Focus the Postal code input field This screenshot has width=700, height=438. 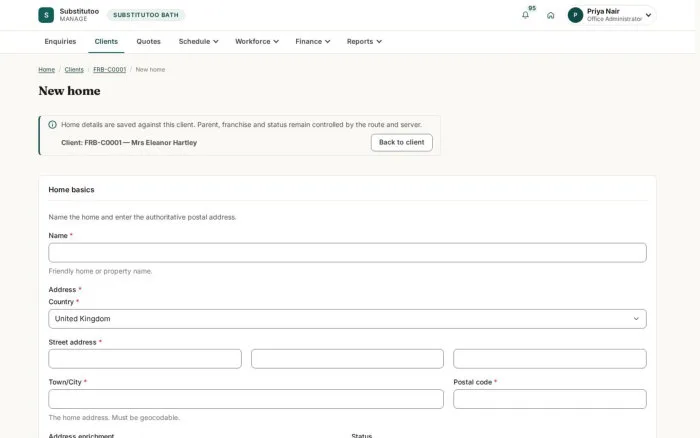click(550, 399)
